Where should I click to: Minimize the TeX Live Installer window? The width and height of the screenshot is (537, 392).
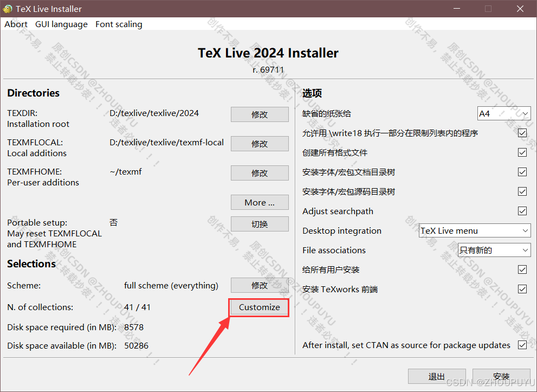coord(456,9)
